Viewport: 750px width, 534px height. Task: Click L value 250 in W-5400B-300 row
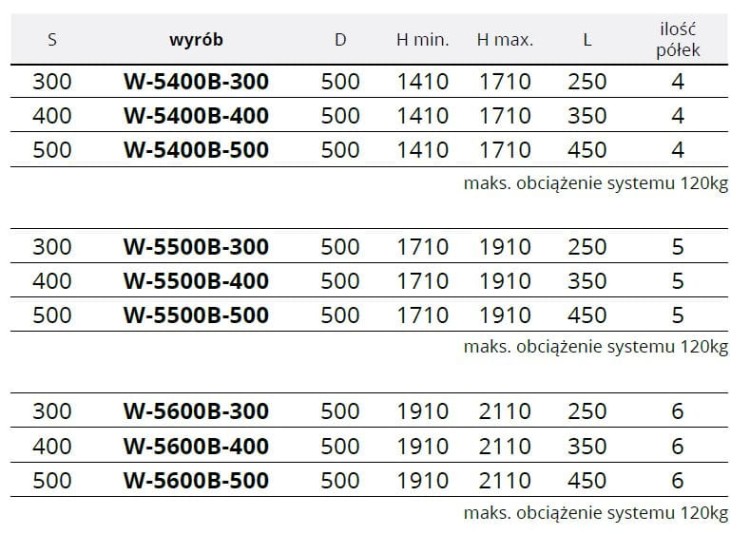click(x=587, y=82)
